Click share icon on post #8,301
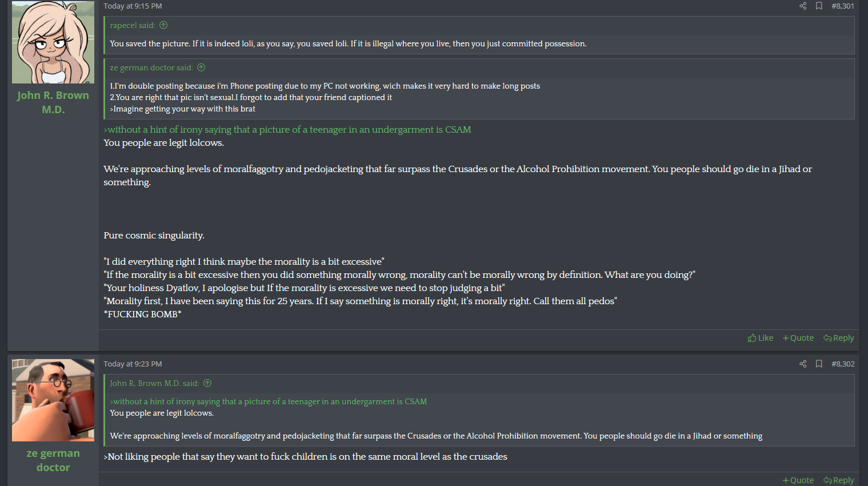Screen dimensions: 868x486 [x=803, y=6]
